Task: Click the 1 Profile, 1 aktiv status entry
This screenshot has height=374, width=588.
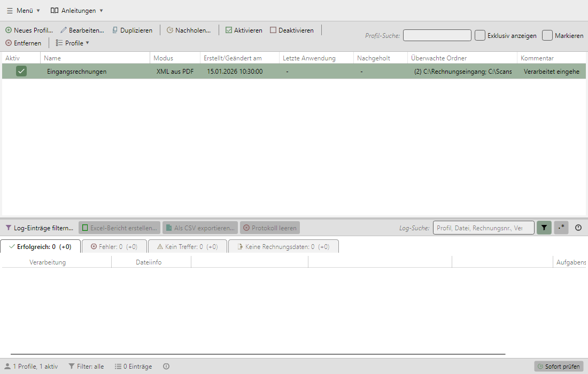Action: [31, 367]
